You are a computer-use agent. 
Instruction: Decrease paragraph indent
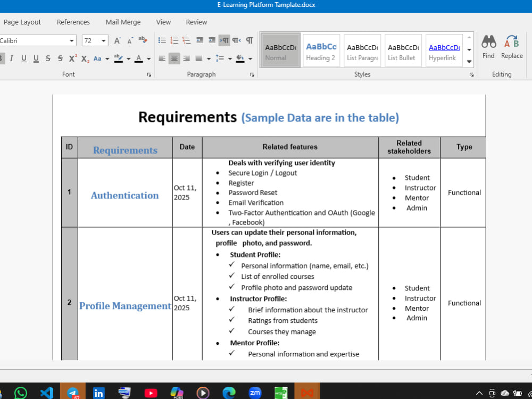(200, 41)
